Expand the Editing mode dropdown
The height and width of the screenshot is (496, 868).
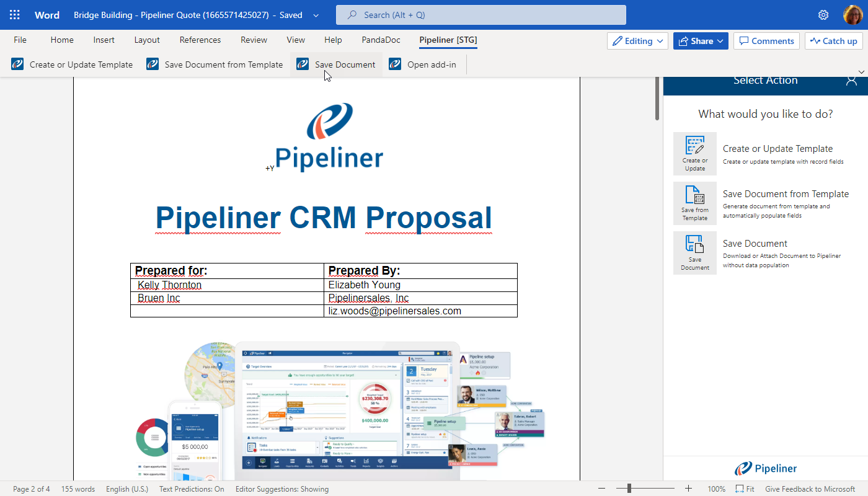coord(637,41)
